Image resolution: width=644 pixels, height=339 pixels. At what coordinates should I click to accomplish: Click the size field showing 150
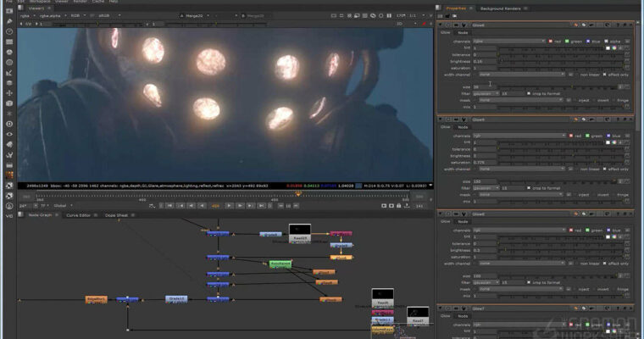coord(485,181)
